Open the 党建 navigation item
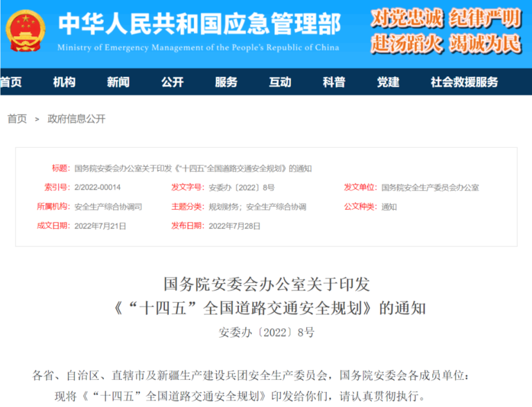This screenshot has height=407, width=532. (388, 82)
